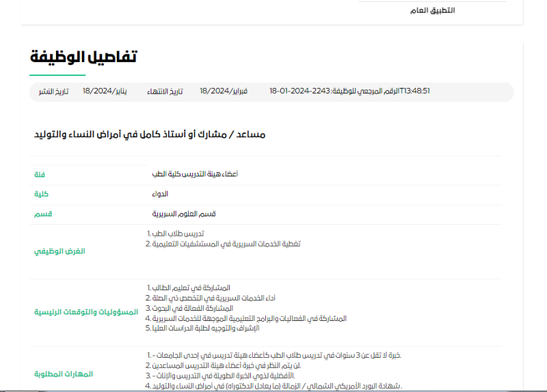547x392 pixels.
Task: Click the 'المهارات المطلوبة' required skills label
Action: point(64,374)
